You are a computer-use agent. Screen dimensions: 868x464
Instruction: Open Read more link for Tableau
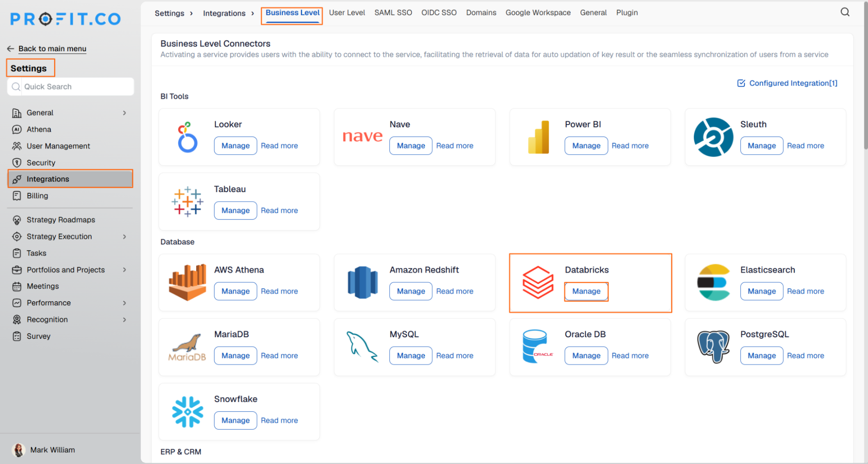point(279,211)
